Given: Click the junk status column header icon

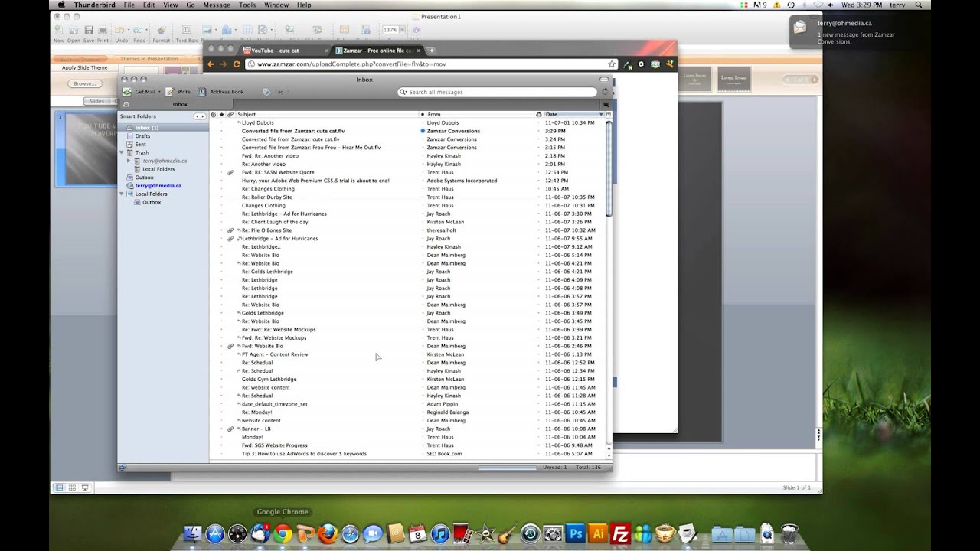Looking at the screenshot, I should pos(539,115).
